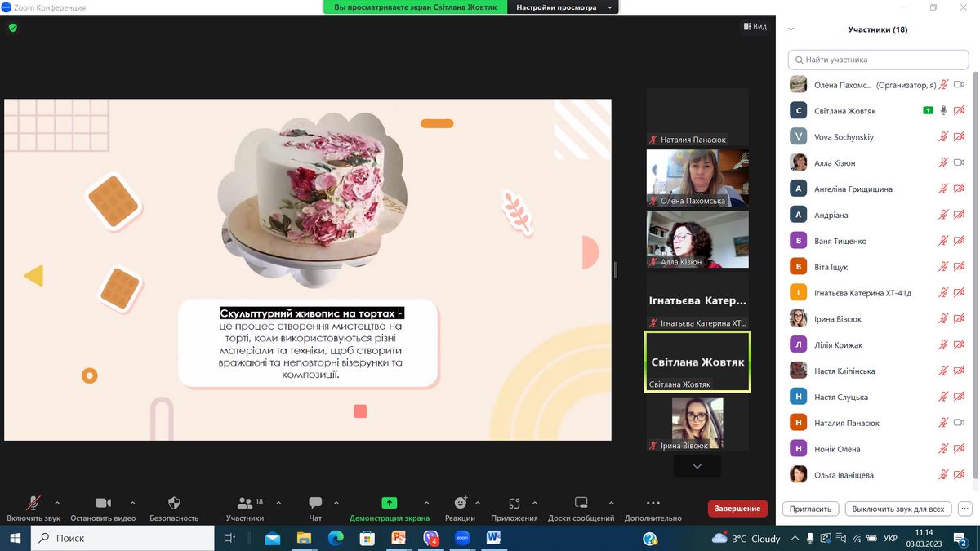Expand the audio options arrow beside microphone
Screen dimensions: 980x551
pos(57,503)
